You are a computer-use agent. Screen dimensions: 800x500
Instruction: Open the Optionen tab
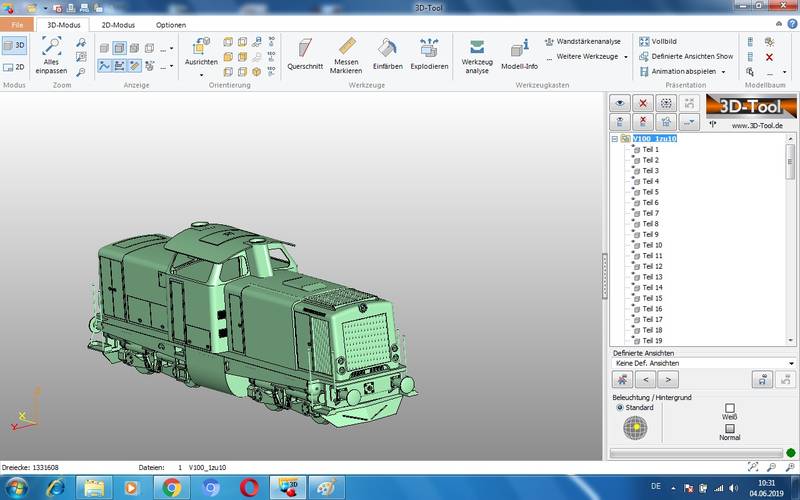(171, 24)
